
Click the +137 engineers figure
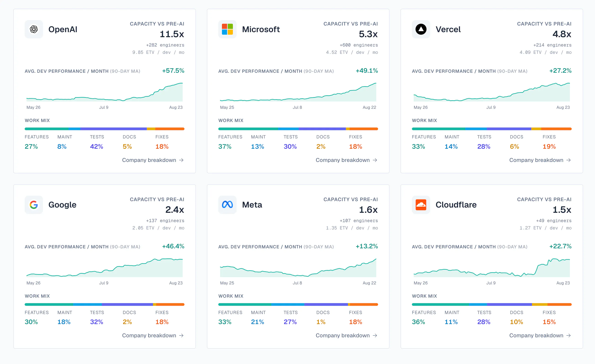[165, 221]
